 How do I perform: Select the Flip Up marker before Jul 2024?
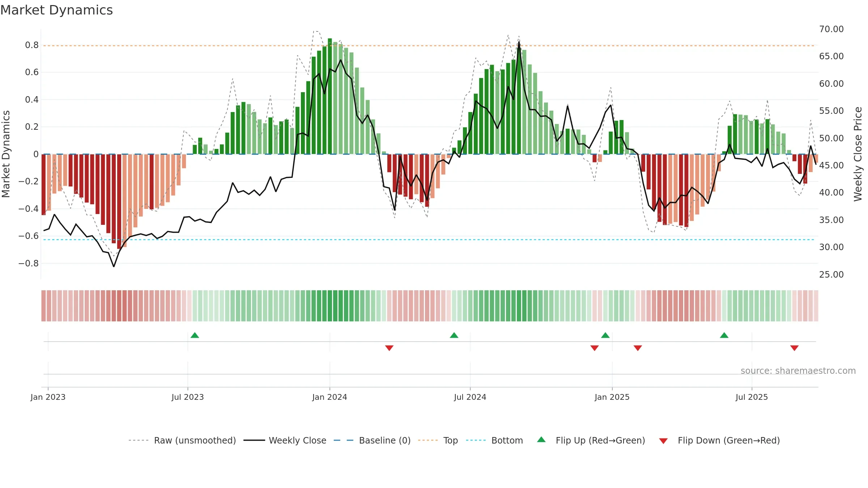(454, 335)
